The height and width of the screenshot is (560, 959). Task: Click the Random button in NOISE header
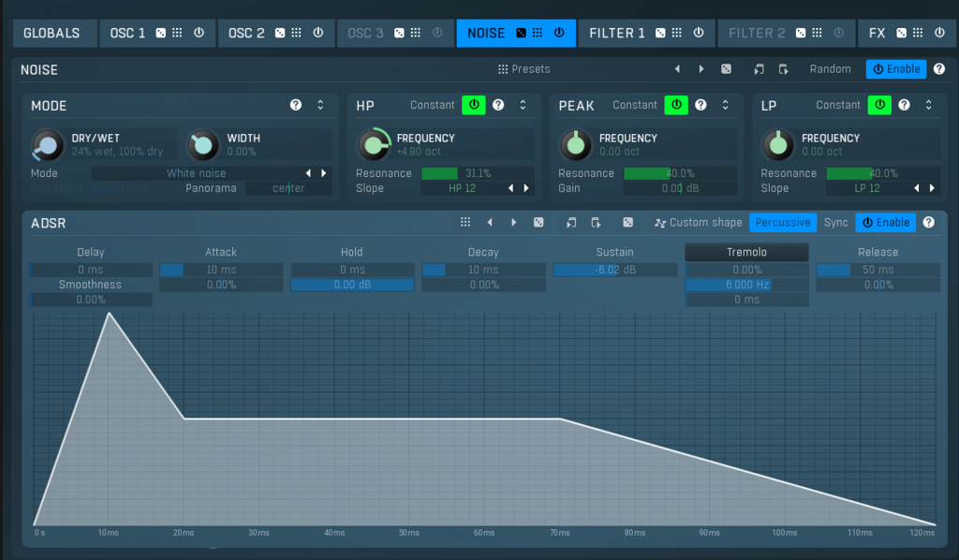tap(830, 69)
